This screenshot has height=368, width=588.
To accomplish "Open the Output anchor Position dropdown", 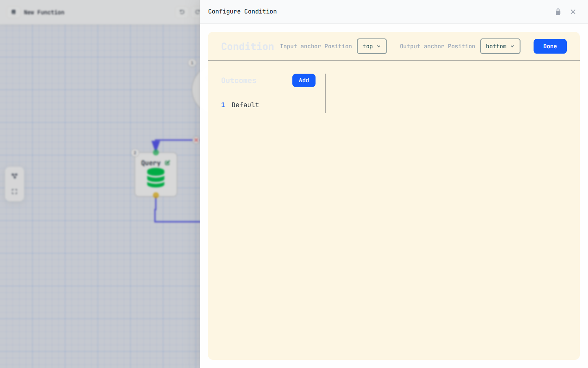I will coord(500,46).
